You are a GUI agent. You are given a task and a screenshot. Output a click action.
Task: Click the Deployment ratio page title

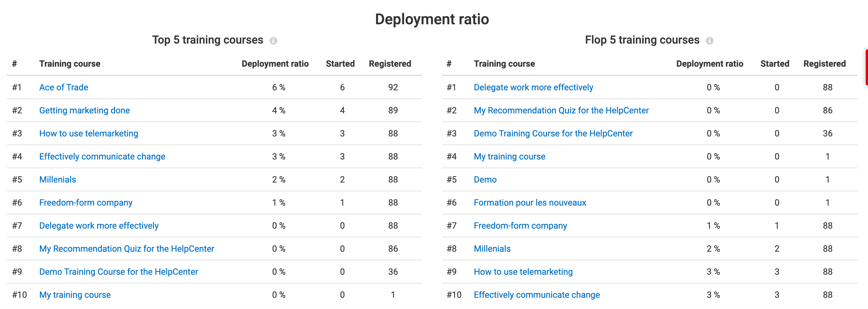pos(432,19)
